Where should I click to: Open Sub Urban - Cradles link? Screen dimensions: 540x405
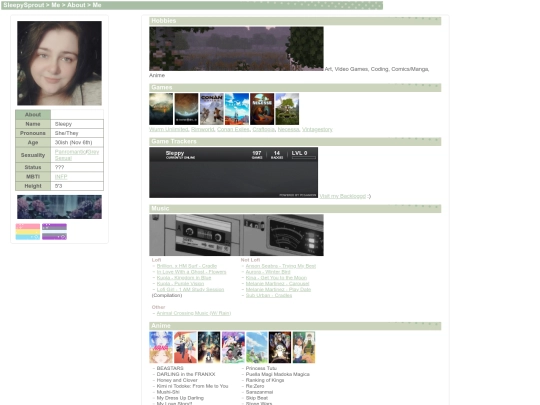(269, 295)
